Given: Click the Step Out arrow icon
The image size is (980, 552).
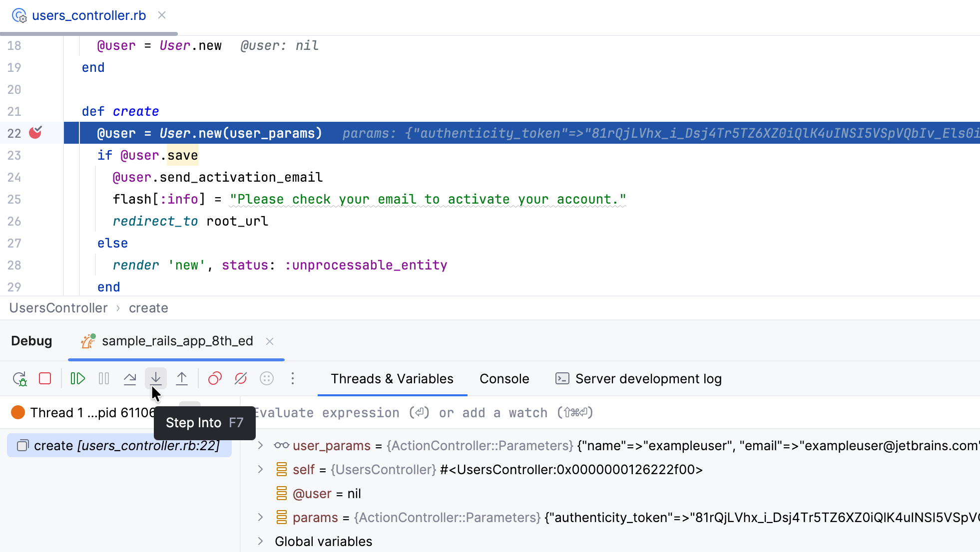Looking at the screenshot, I should 182,379.
